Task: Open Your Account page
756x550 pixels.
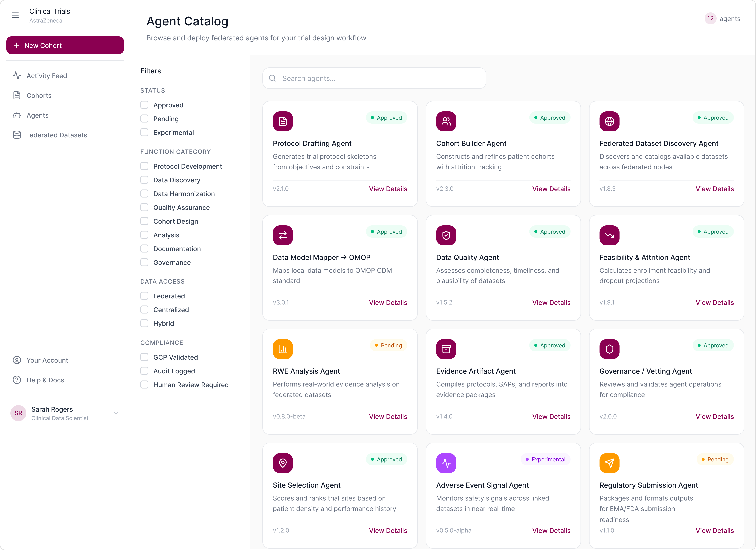Action: pyautogui.click(x=65, y=360)
